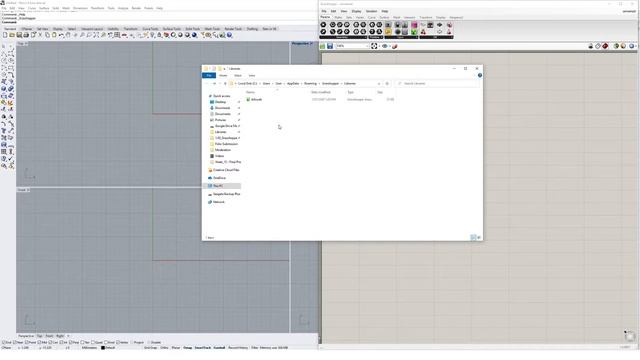Switch to Params tab in Grasshopper

pyautogui.click(x=325, y=17)
